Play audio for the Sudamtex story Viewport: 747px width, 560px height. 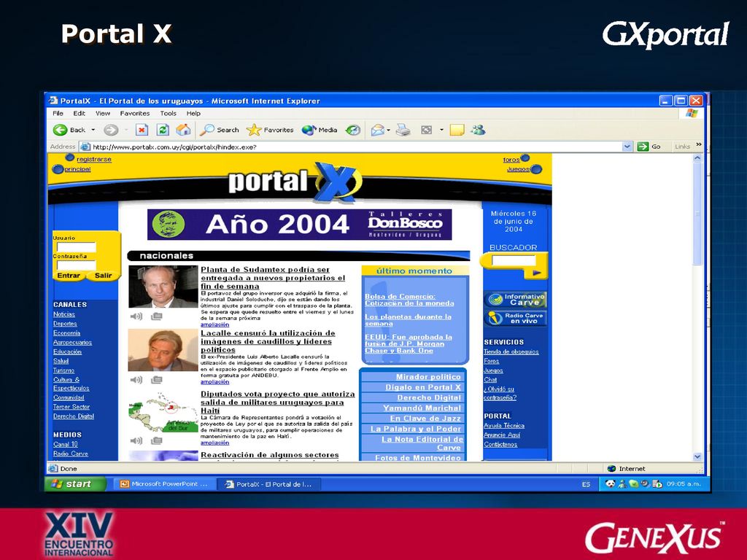[136, 316]
